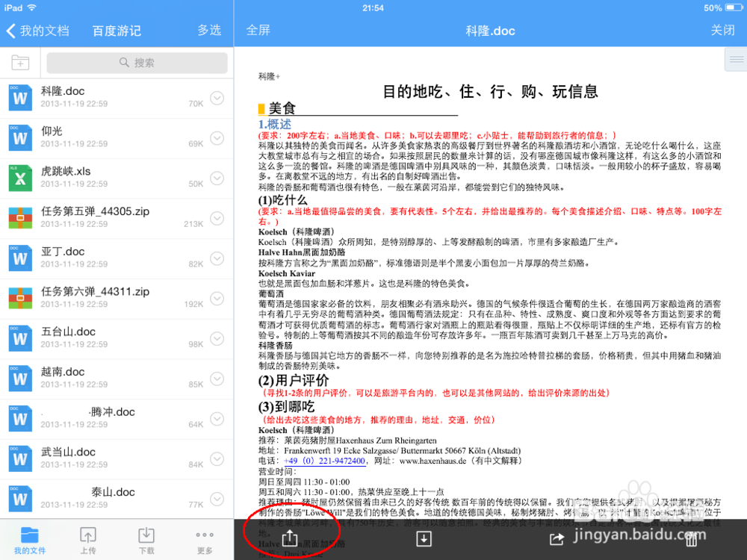The width and height of the screenshot is (747, 560).
Task: Expand options for 腾冲.doc
Action: pyautogui.click(x=217, y=419)
